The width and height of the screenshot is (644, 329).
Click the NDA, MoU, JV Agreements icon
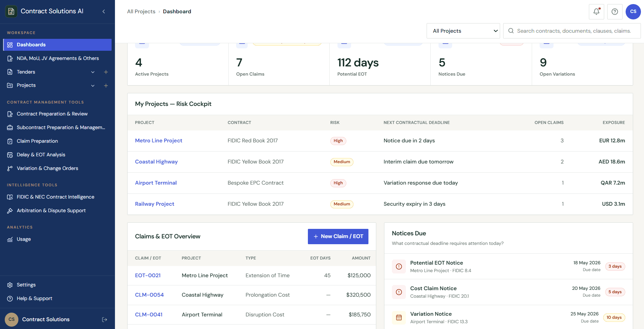10,59
